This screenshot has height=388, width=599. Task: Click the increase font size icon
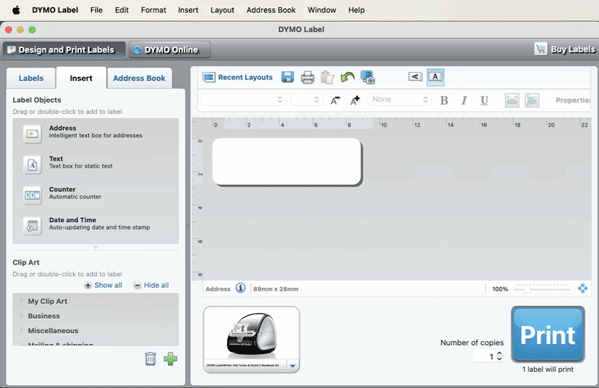[x=355, y=100]
